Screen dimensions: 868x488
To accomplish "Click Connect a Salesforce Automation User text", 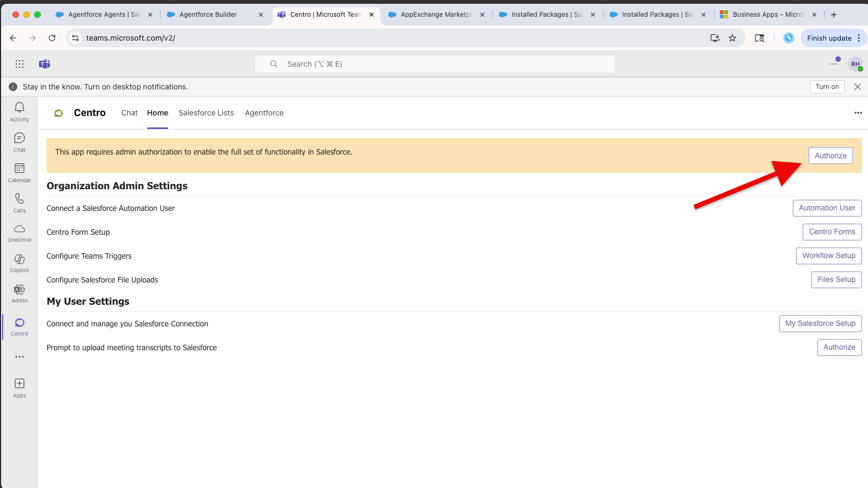I will [111, 208].
